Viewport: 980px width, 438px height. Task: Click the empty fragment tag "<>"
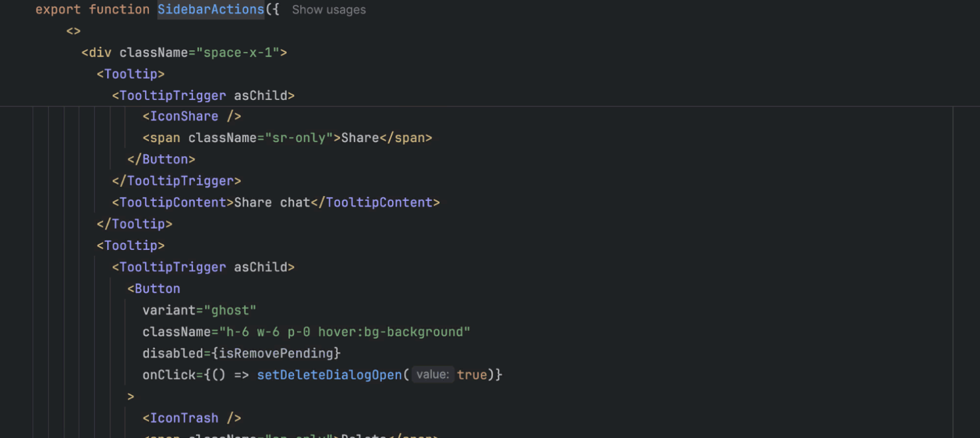coord(73,31)
